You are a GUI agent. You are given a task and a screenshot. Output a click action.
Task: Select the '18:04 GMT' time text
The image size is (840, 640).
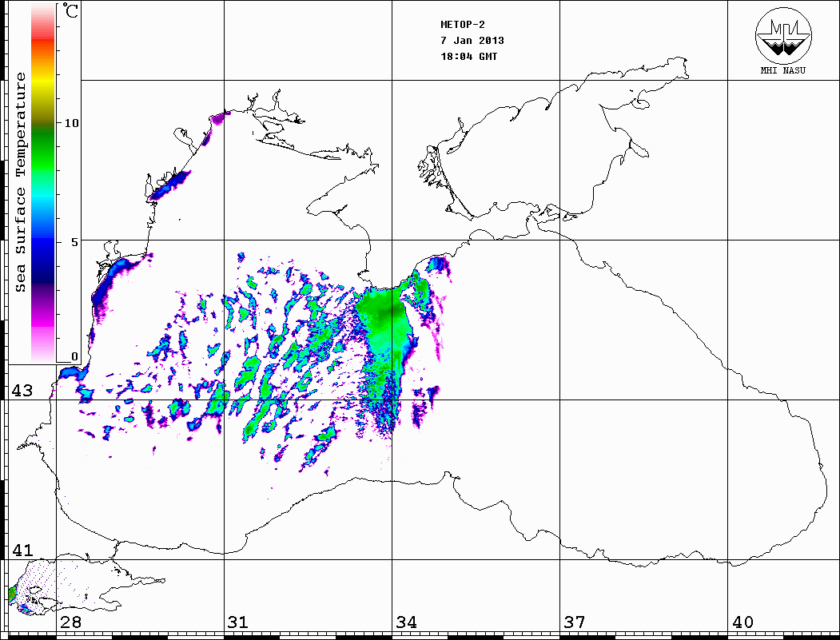(469, 56)
